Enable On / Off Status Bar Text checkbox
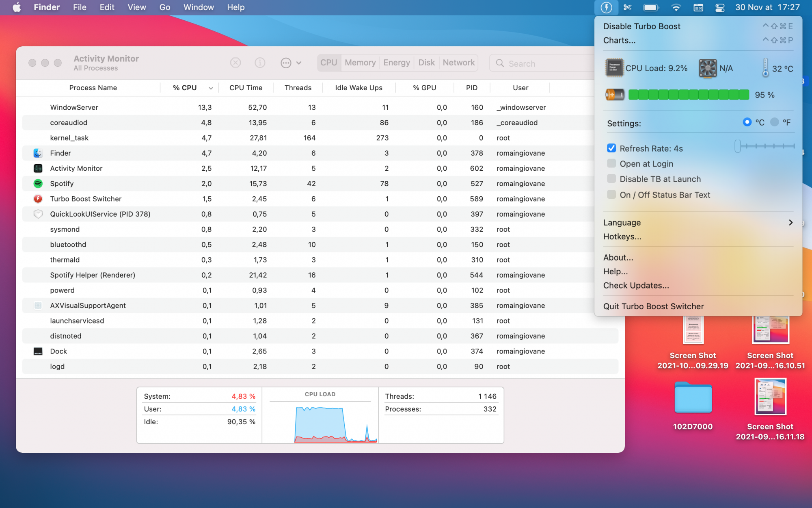812x508 pixels. click(611, 195)
